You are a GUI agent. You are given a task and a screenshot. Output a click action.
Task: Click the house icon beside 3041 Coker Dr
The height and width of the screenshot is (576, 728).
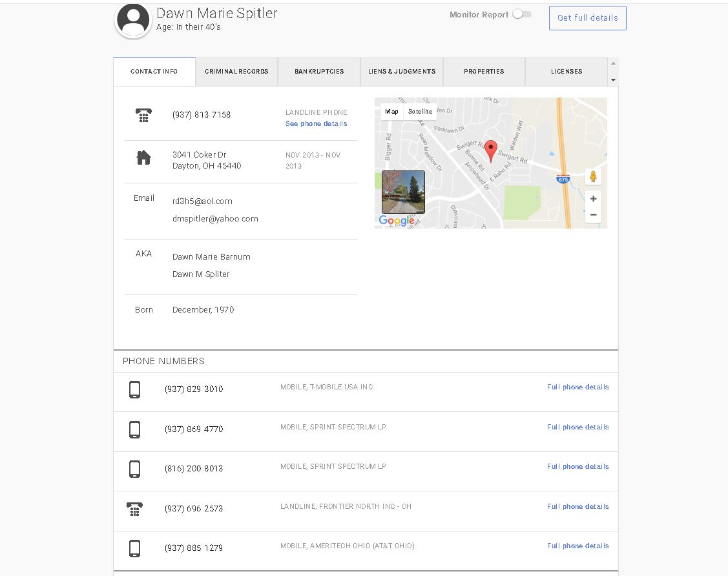pyautogui.click(x=143, y=158)
